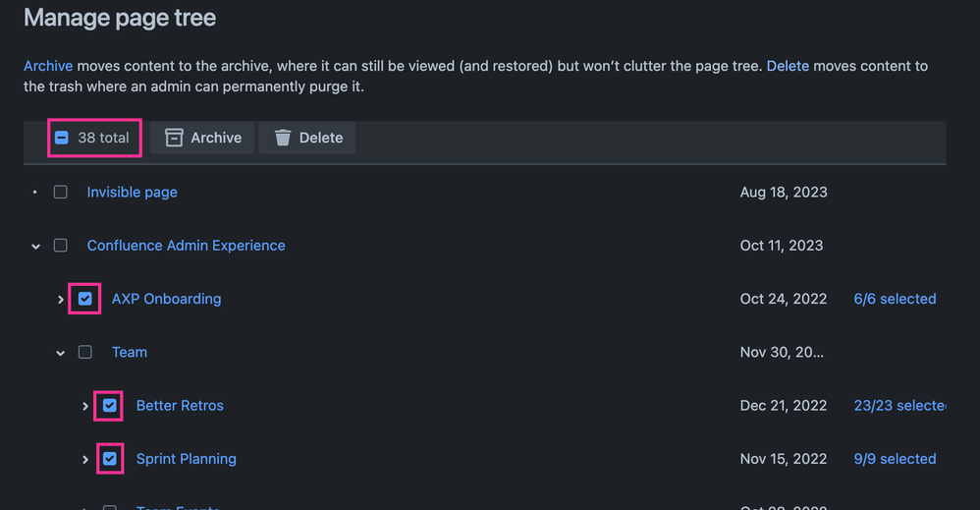980x510 pixels.
Task: Open the Confluence Admin Experience page
Action: (x=186, y=245)
